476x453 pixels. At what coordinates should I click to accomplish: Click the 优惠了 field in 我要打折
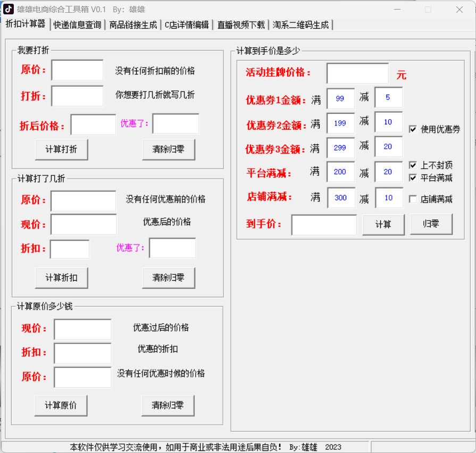[176, 123]
